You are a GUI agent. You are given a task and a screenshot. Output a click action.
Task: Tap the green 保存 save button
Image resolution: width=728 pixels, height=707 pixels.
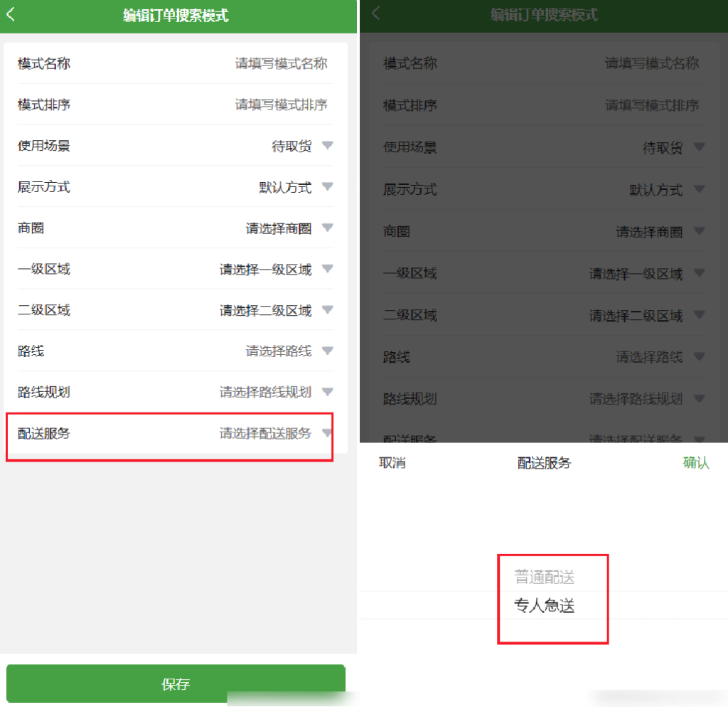coord(175,684)
